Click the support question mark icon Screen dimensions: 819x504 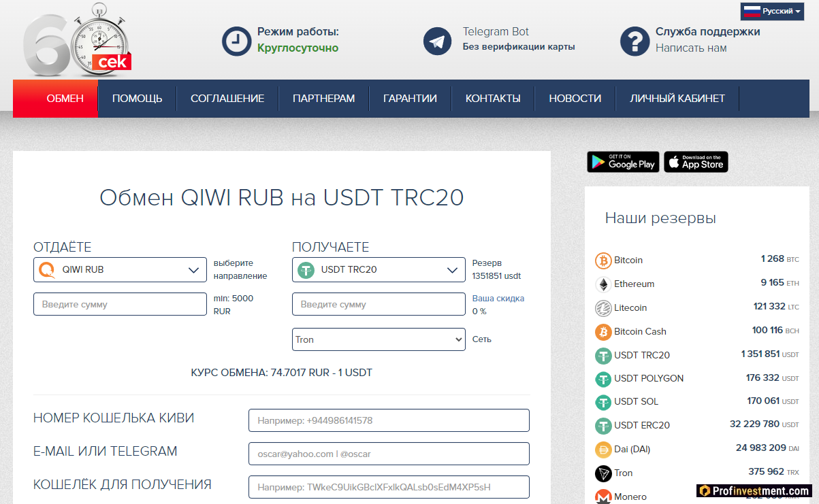point(635,41)
